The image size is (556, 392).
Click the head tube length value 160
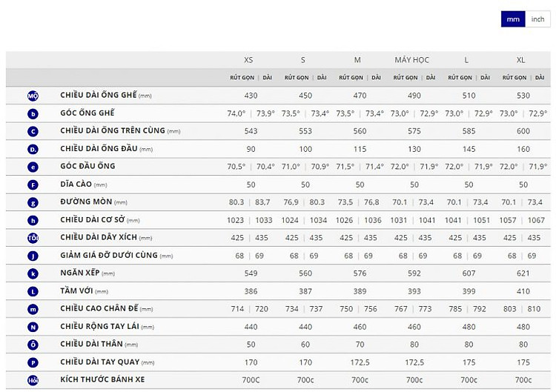coord(523,149)
